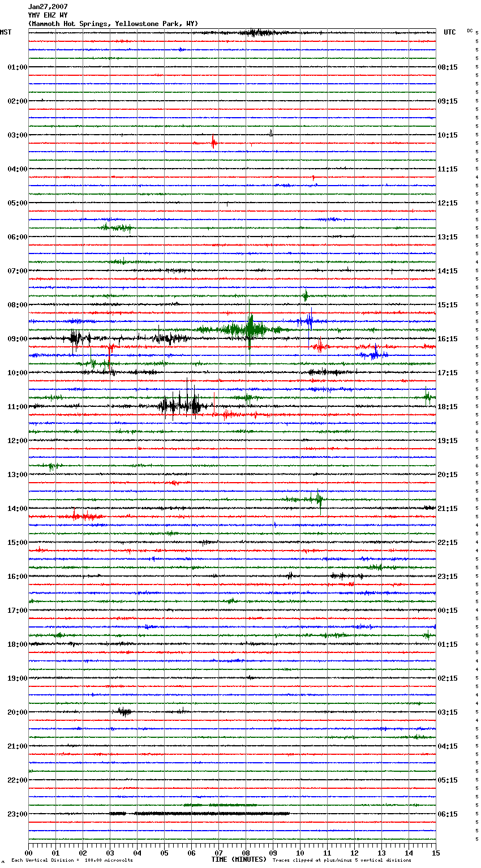The width and height of the screenshot is (481, 868).
Task: Click the 04:15 UTC time label
Action: [448, 746]
